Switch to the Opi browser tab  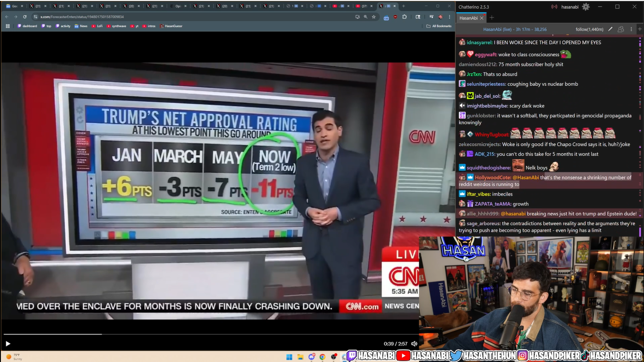(x=178, y=6)
